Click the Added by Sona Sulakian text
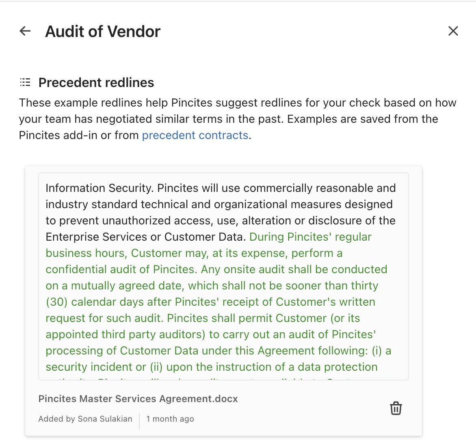 [x=85, y=419]
